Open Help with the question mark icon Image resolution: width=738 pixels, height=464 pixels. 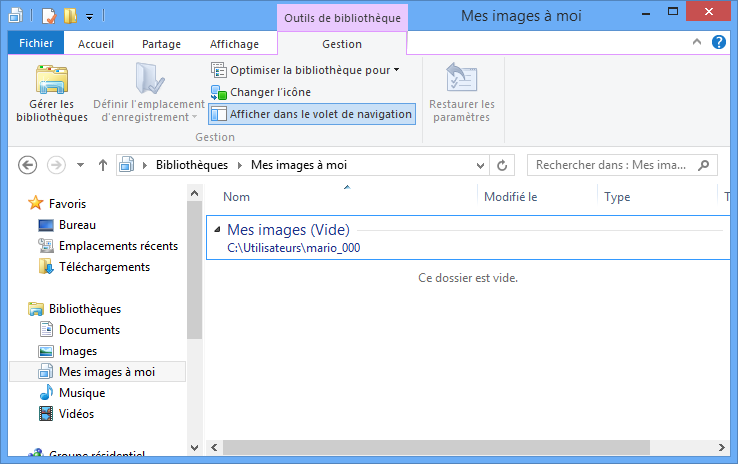[719, 42]
